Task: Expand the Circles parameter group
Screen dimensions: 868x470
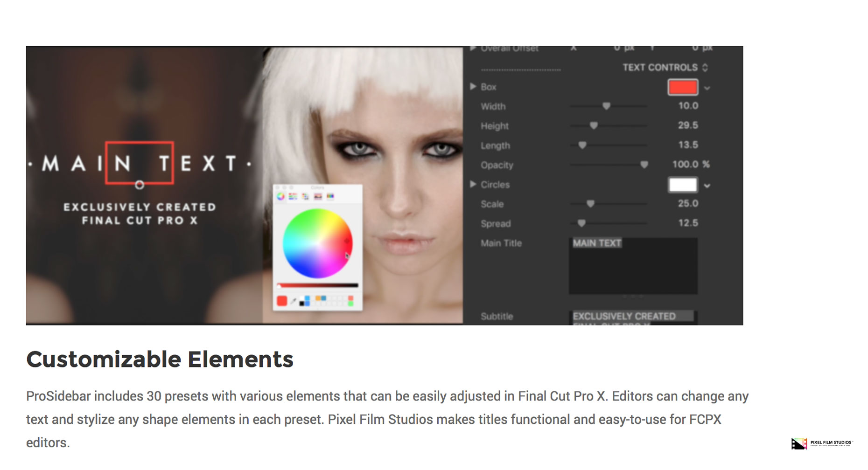Action: (473, 185)
